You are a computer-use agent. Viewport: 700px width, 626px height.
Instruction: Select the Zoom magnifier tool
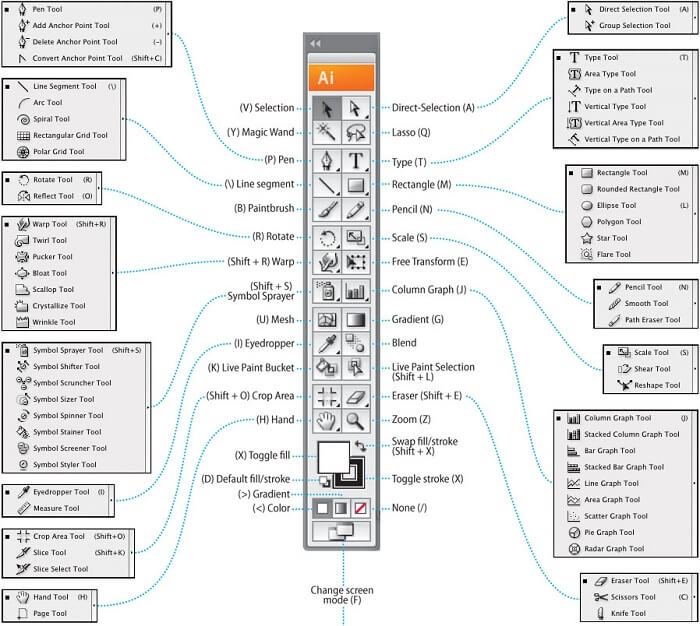click(x=356, y=420)
